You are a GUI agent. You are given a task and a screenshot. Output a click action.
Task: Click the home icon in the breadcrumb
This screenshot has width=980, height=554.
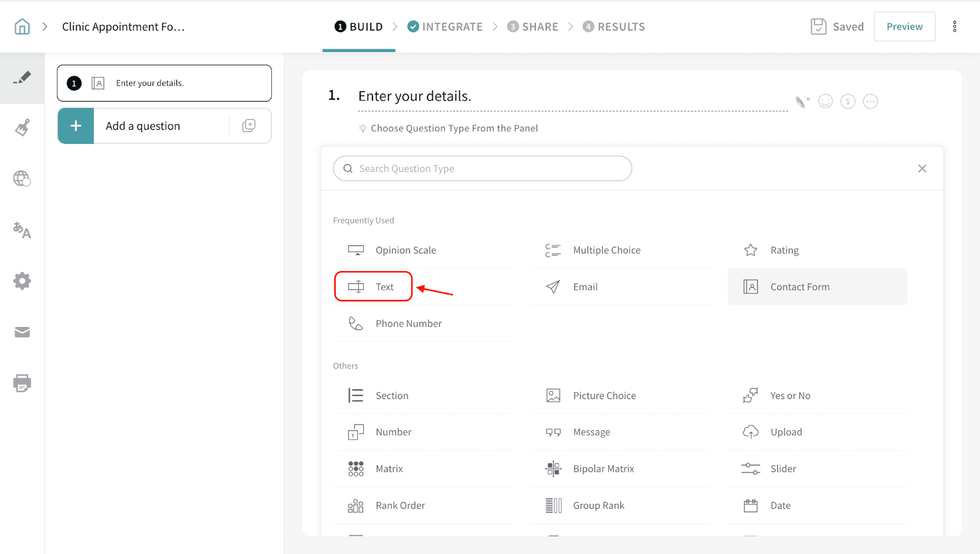point(22,27)
